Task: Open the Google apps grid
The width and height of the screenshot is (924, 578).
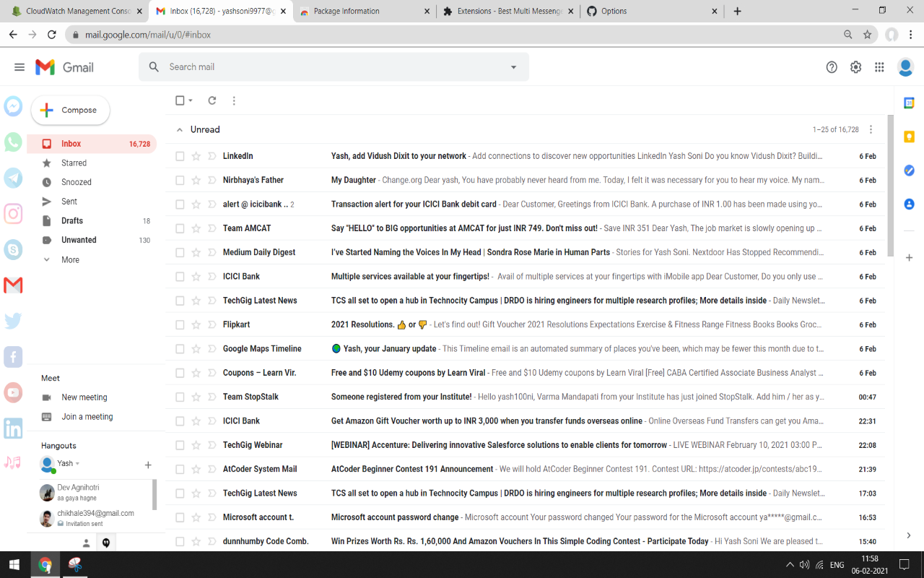Action: point(879,67)
